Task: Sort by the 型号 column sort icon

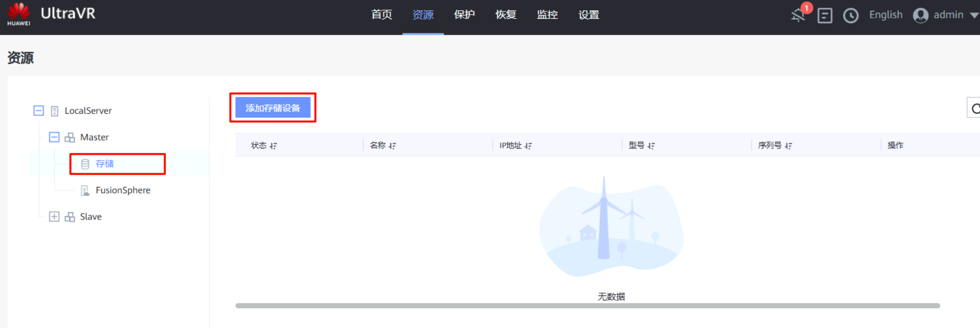Action: (x=651, y=146)
